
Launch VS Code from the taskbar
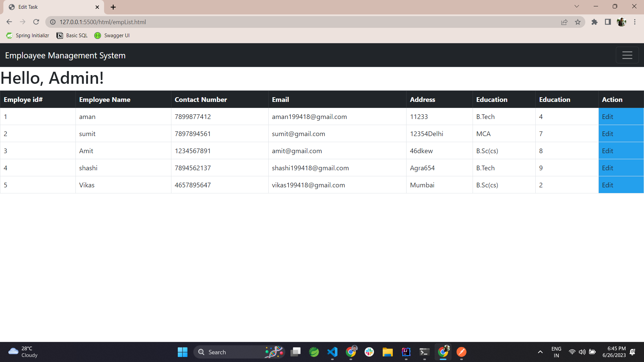coord(332,352)
